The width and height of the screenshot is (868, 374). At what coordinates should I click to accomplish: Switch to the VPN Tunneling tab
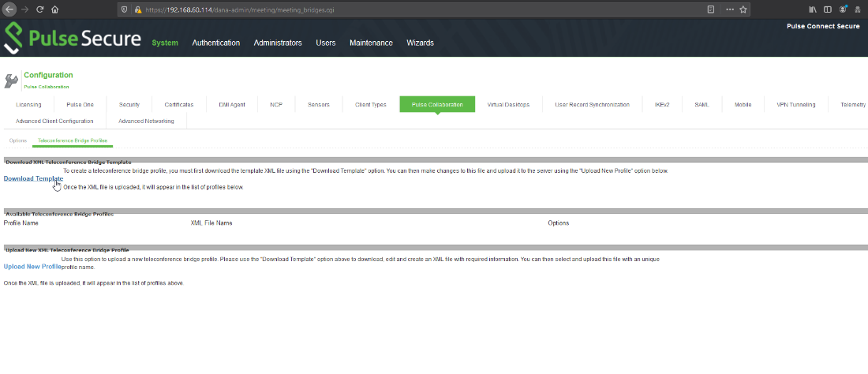point(796,105)
